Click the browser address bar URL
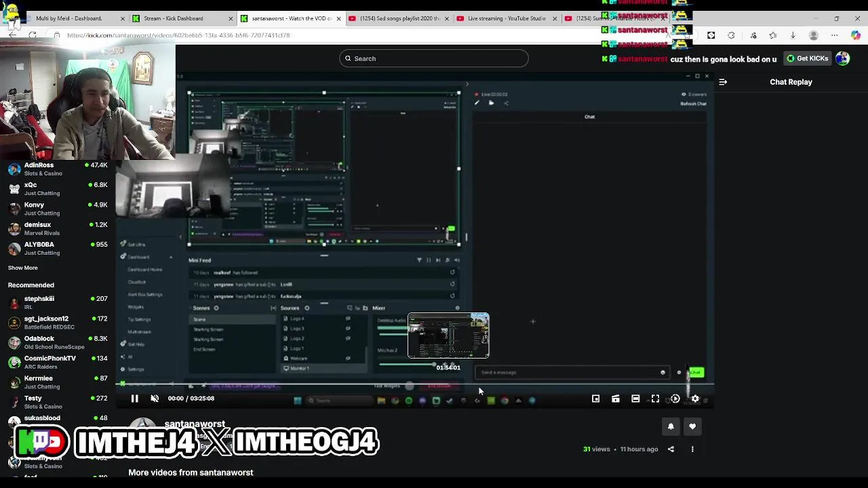Viewport: 868px width, 488px height. (178, 35)
